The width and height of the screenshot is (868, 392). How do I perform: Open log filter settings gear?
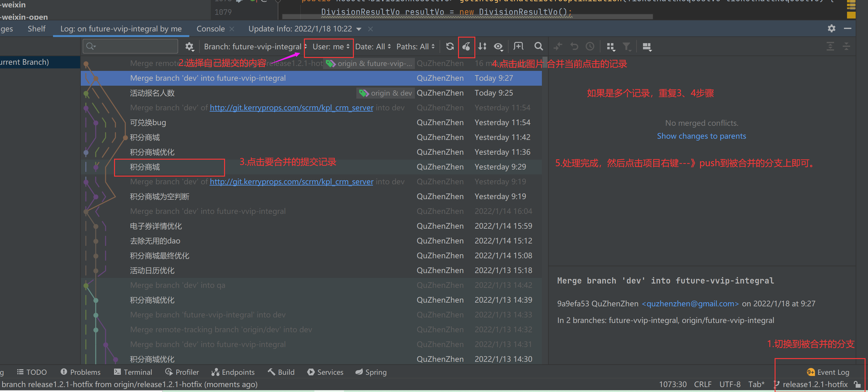(x=190, y=47)
